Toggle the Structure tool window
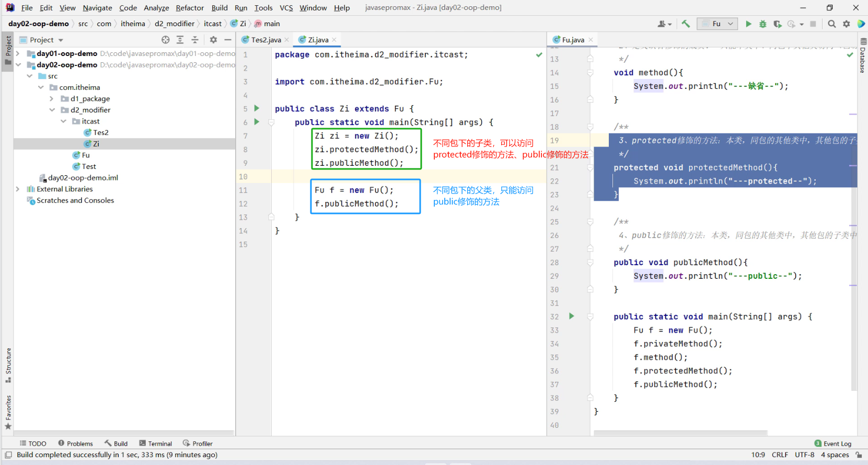The height and width of the screenshot is (465, 868). tap(8, 365)
